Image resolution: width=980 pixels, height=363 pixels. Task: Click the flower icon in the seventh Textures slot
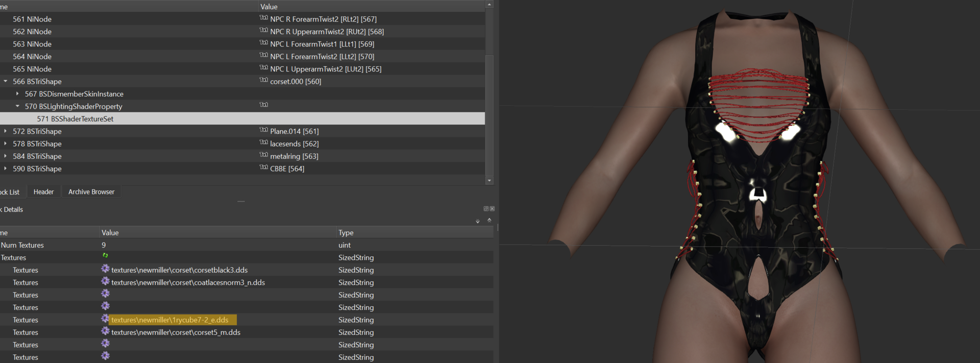pyautogui.click(x=105, y=344)
